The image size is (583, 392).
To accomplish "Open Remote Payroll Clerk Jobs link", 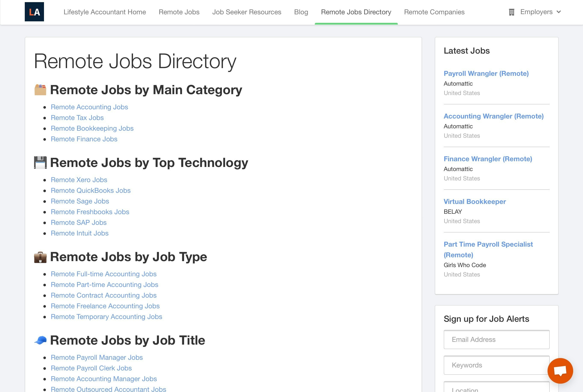I will click(x=91, y=368).
